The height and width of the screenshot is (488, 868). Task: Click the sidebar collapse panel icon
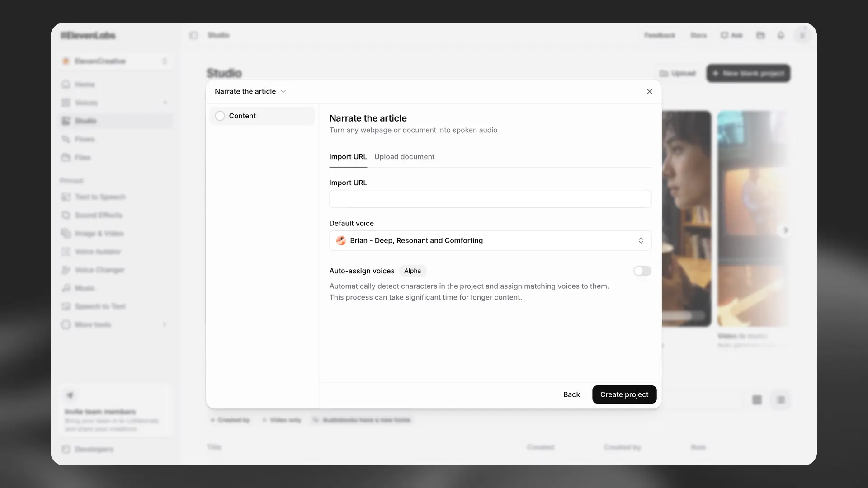click(x=194, y=35)
